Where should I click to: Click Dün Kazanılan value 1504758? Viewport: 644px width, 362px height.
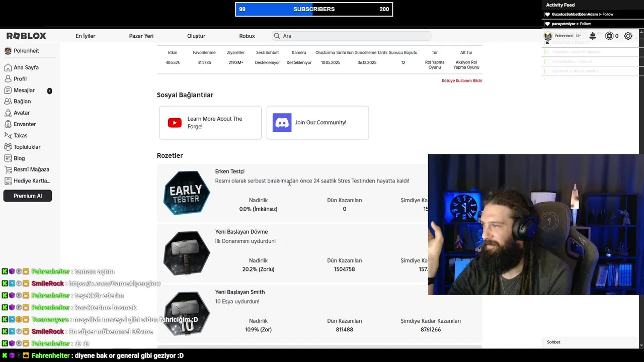(344, 269)
